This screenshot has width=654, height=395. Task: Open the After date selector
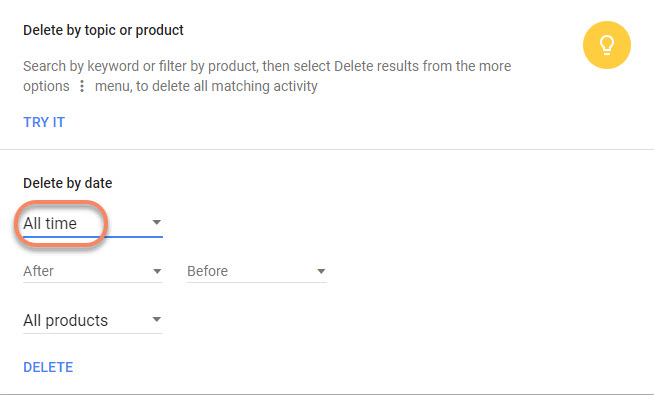pos(93,272)
